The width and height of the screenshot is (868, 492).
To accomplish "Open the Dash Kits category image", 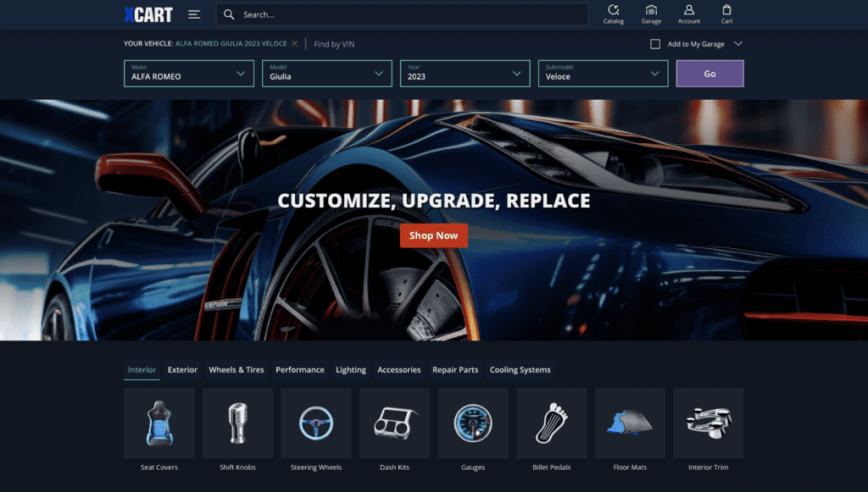I will 395,423.
